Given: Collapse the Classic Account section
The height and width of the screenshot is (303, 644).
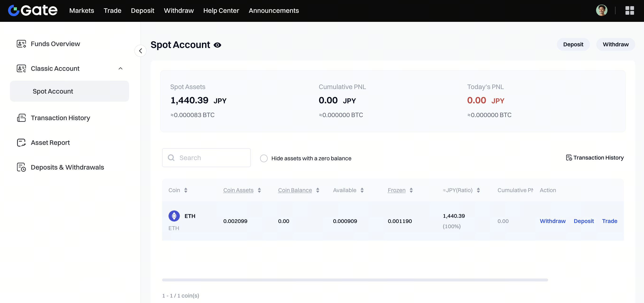Looking at the screenshot, I should click(121, 69).
